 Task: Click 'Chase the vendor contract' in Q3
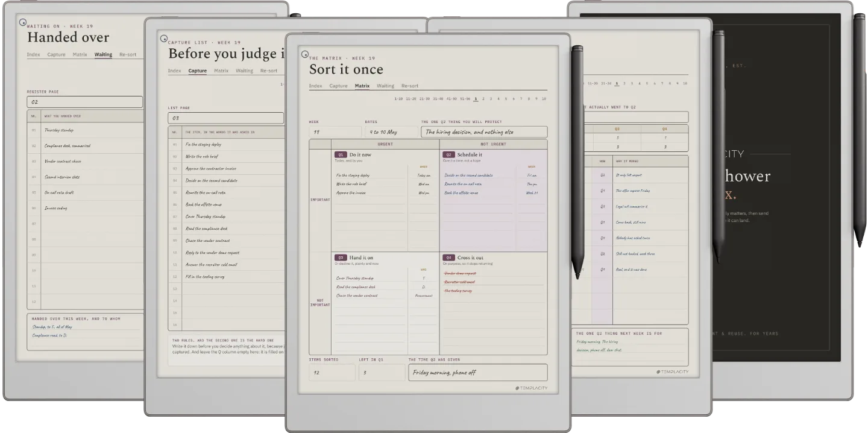click(x=356, y=296)
